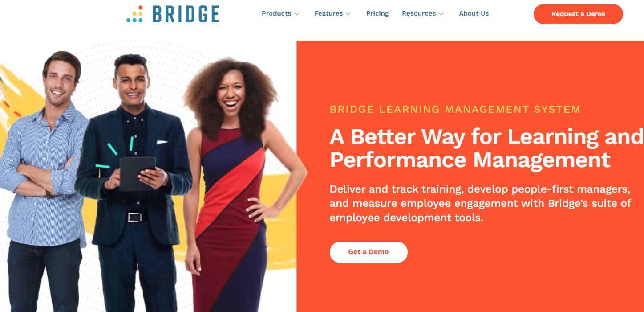Click the description paragraph about employee development

pyautogui.click(x=480, y=203)
